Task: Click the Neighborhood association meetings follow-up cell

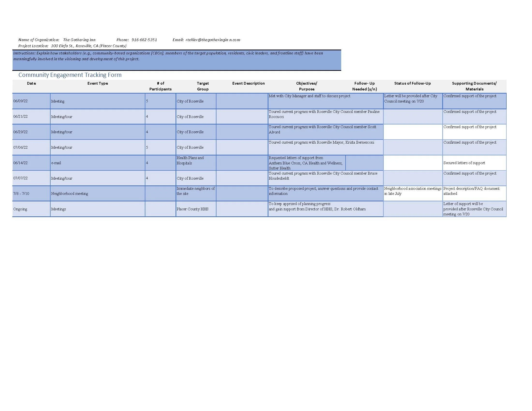Action: pyautogui.click(x=413, y=191)
